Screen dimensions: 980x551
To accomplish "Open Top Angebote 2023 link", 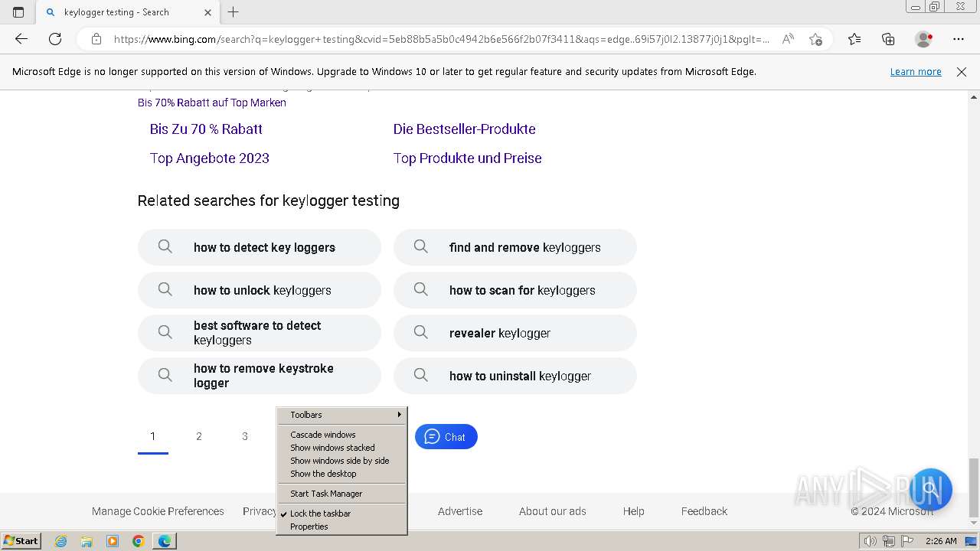I will [210, 158].
